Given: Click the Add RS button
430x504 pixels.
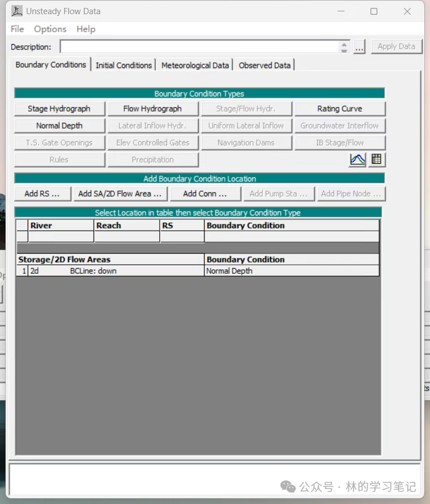Looking at the screenshot, I should tap(42, 194).
